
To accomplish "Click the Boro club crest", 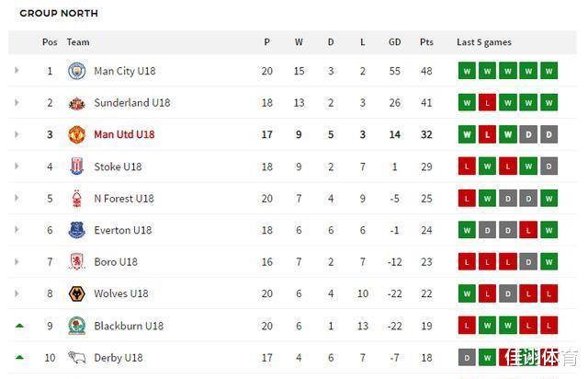I will 77,262.
